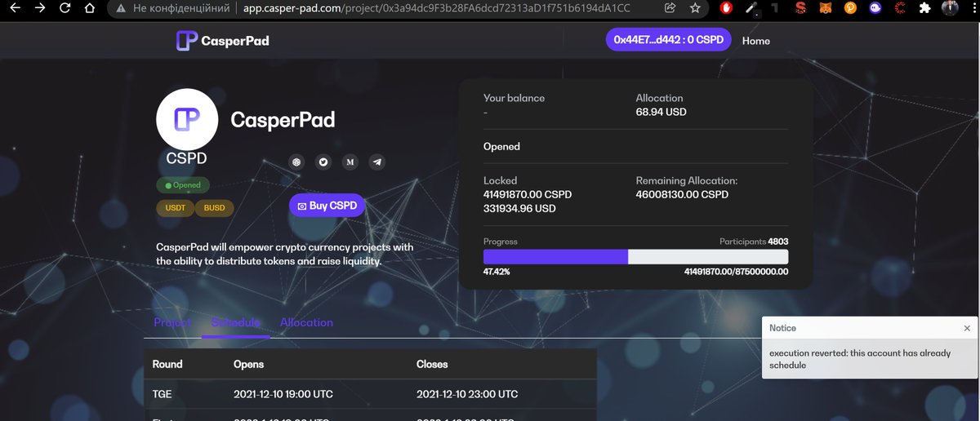980x421 pixels.
Task: Switch to the Project tab
Action: (x=172, y=322)
